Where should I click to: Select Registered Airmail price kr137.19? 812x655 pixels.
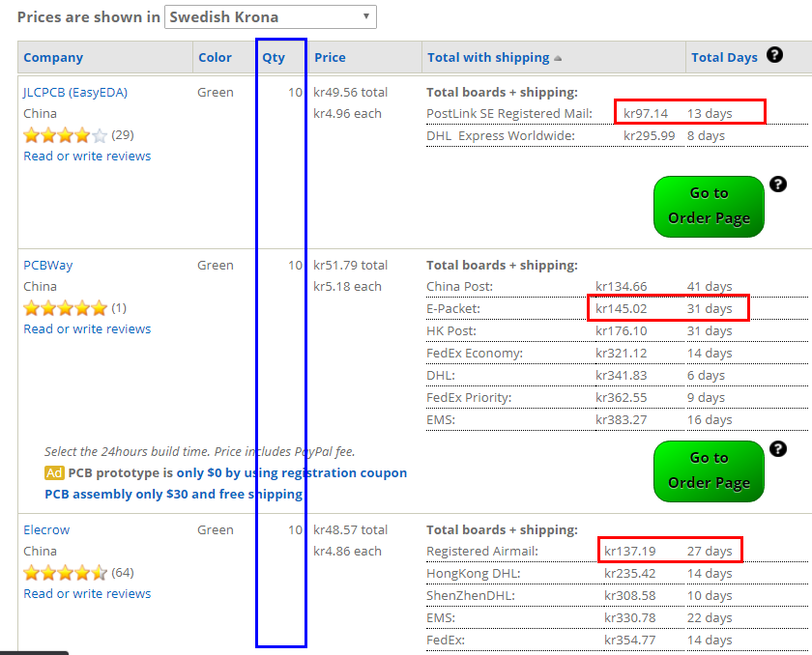[x=630, y=552]
